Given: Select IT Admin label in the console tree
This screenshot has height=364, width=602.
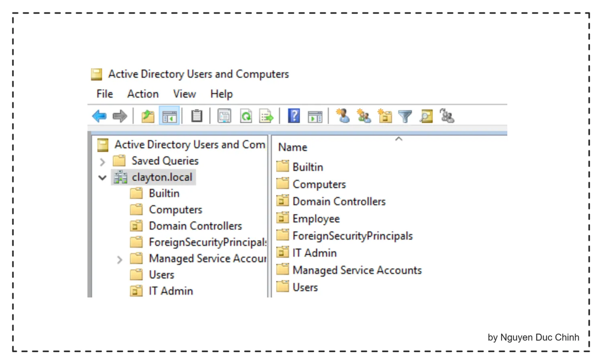Looking at the screenshot, I should [171, 291].
